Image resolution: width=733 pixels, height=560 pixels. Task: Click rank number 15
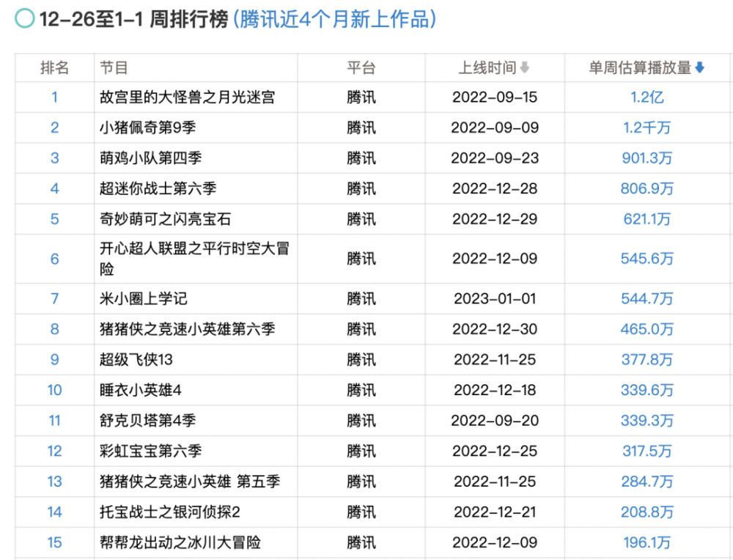55,542
